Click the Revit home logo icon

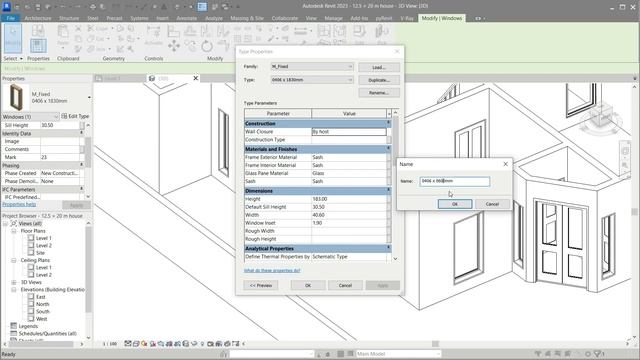coord(7,7)
